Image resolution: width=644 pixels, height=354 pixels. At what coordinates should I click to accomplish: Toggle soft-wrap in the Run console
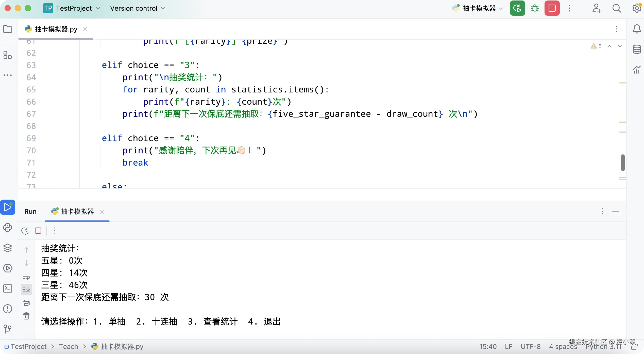[26, 276]
